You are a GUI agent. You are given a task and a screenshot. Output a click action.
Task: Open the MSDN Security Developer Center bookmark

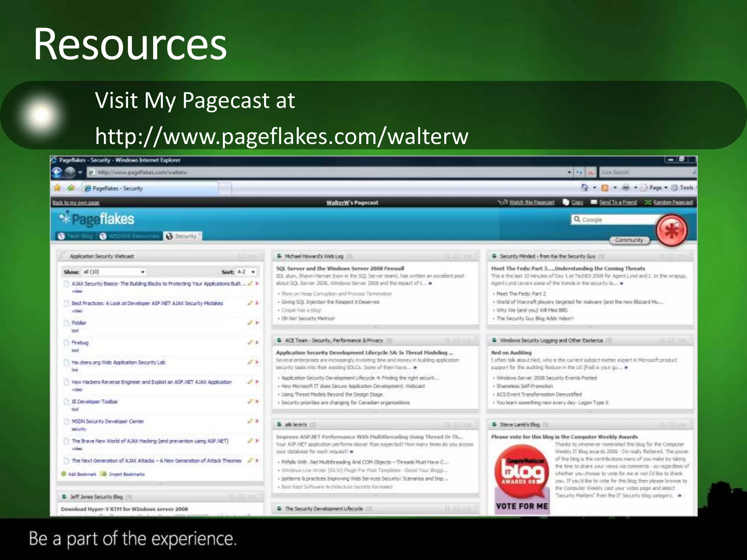(108, 421)
